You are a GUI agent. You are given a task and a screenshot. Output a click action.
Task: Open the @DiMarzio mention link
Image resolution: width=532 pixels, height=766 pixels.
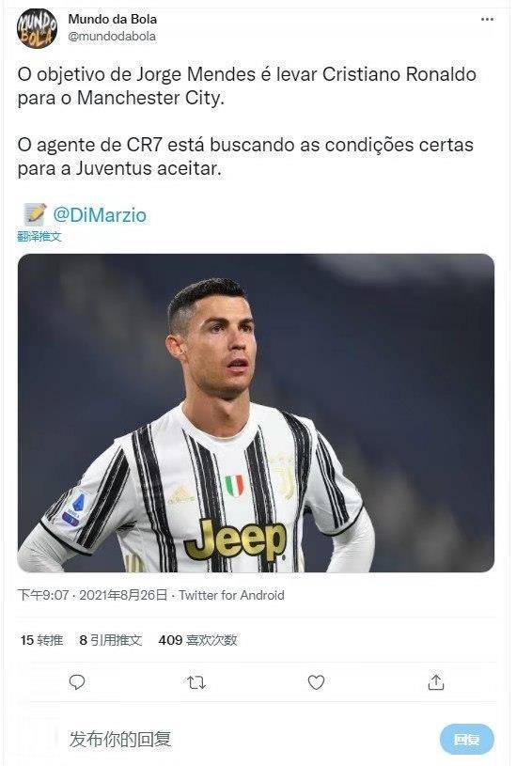click(x=100, y=215)
